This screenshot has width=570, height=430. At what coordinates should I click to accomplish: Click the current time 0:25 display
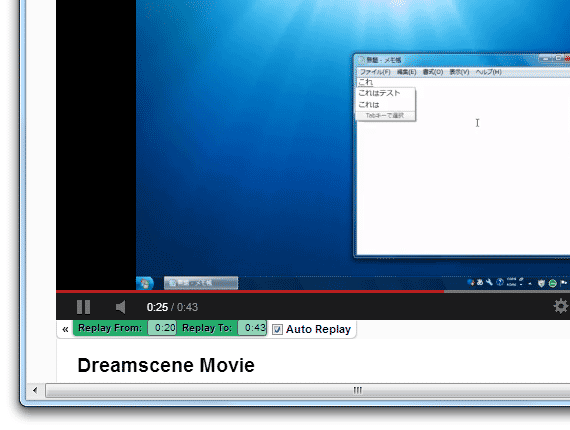click(157, 307)
